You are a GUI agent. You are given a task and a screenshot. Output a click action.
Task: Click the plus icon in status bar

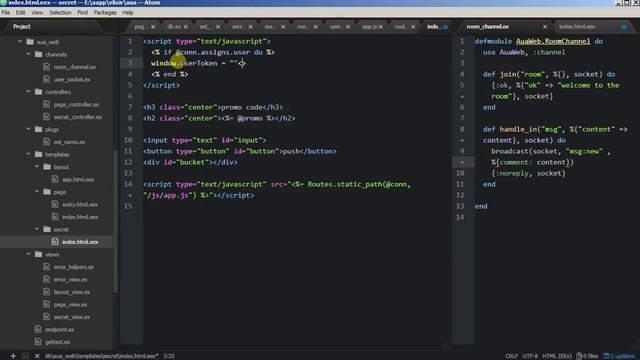click(13, 356)
